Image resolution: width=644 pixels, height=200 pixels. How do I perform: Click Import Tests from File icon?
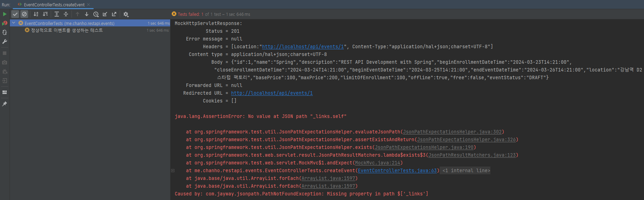[105, 14]
